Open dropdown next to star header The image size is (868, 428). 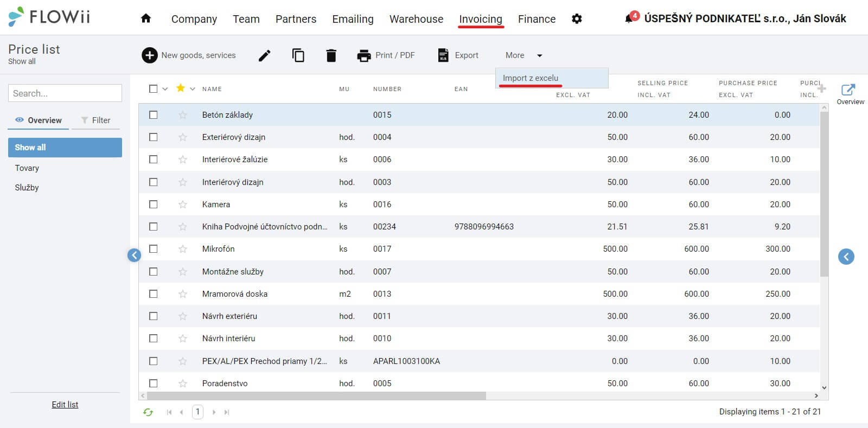[193, 89]
